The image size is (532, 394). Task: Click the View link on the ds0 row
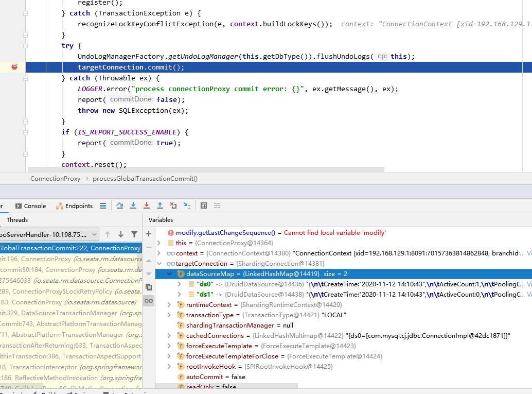[x=529, y=284]
